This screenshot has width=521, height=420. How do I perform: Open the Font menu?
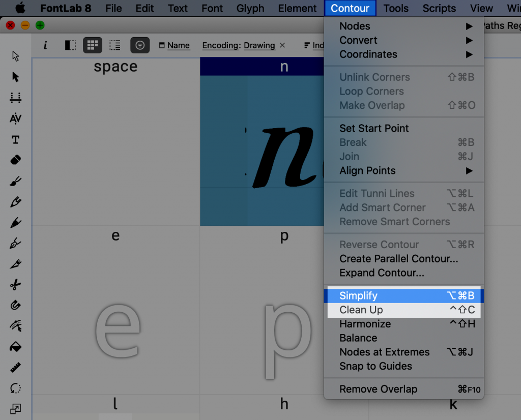[212, 8]
